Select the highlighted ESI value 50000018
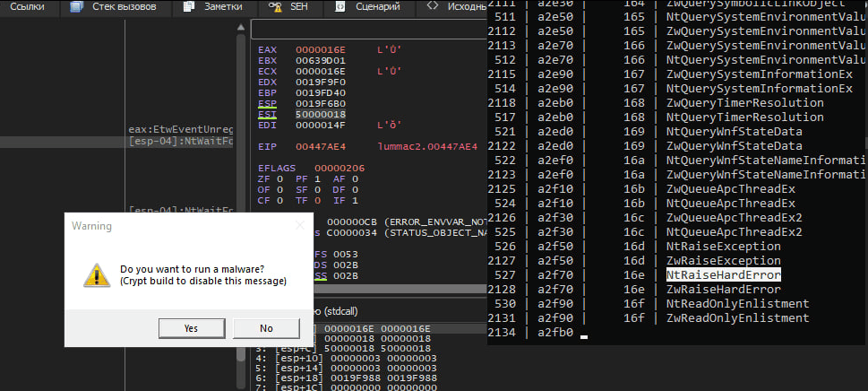The height and width of the screenshot is (391, 868). (321, 114)
